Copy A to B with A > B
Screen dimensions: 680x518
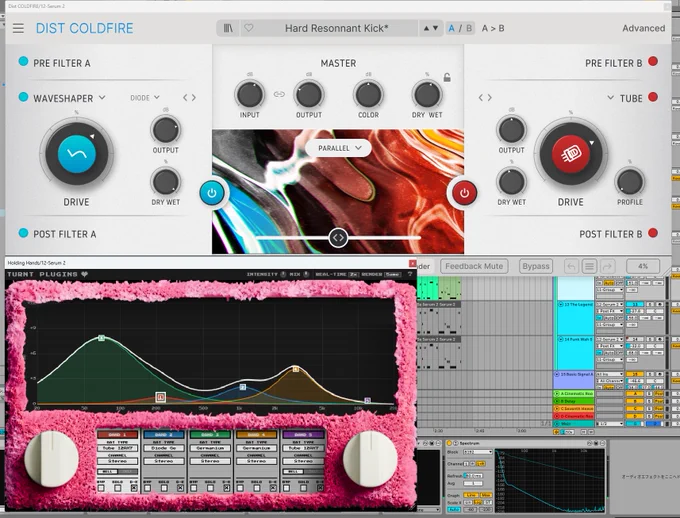coord(493,29)
